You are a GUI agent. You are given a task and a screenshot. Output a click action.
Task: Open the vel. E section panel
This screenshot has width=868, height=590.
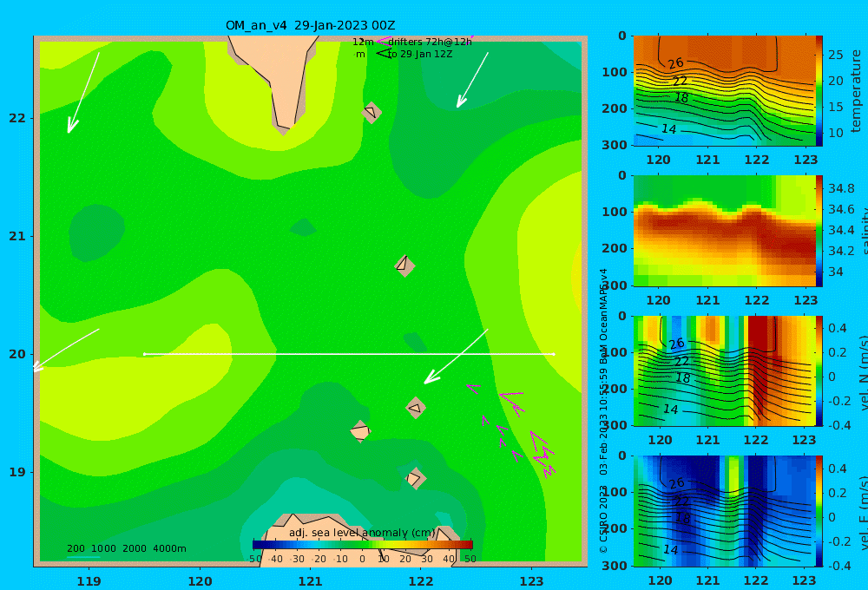click(724, 511)
